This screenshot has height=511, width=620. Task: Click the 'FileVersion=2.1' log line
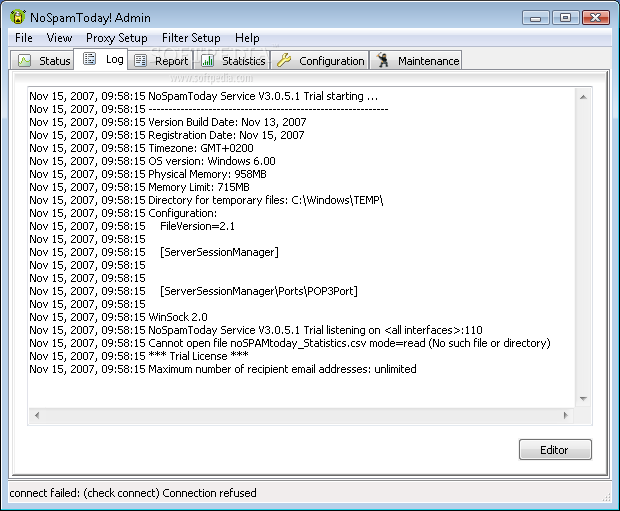(x=132, y=226)
